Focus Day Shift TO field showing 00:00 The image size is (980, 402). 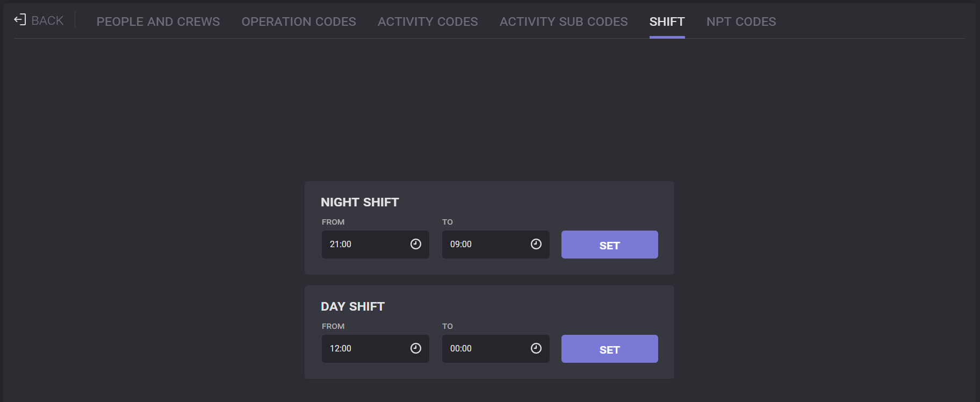click(483, 349)
